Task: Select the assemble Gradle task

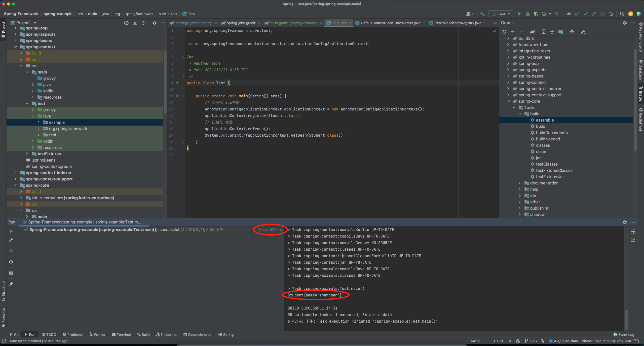Action: (x=545, y=120)
